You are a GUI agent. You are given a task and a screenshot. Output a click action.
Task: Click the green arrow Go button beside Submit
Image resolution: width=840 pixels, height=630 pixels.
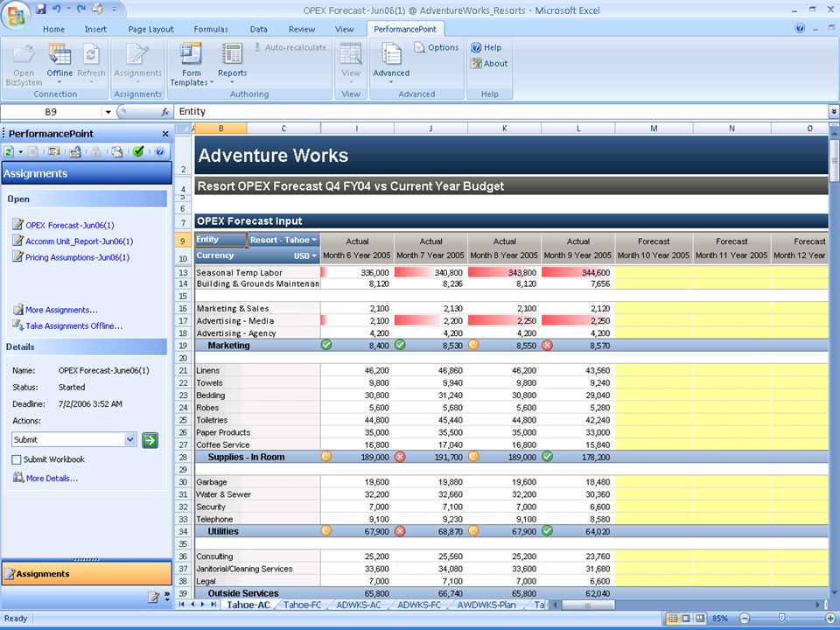tap(150, 440)
